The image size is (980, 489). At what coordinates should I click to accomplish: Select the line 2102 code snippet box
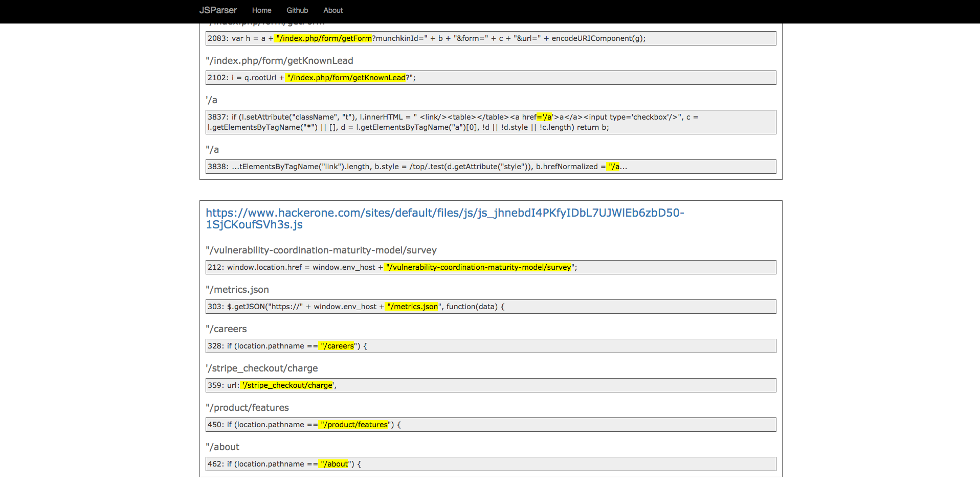[x=491, y=78]
